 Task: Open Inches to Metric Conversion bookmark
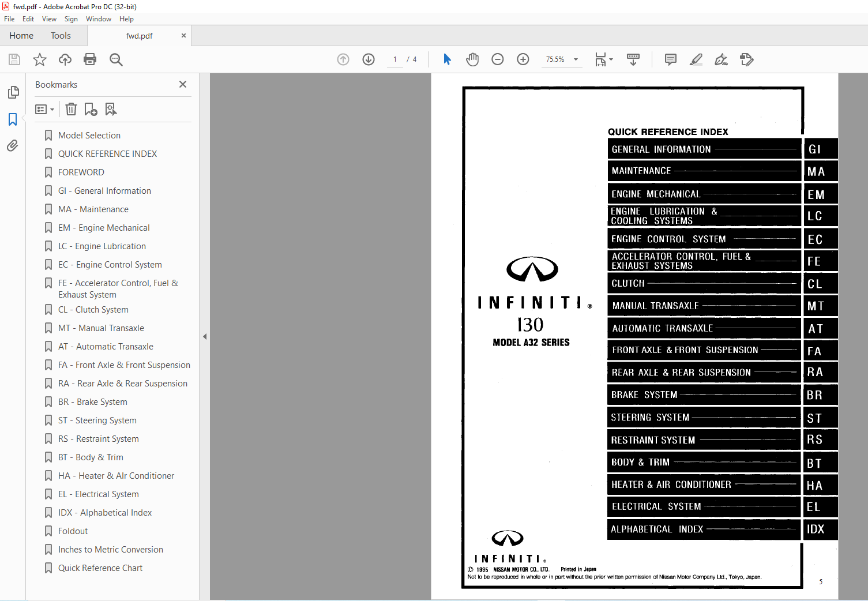(111, 550)
